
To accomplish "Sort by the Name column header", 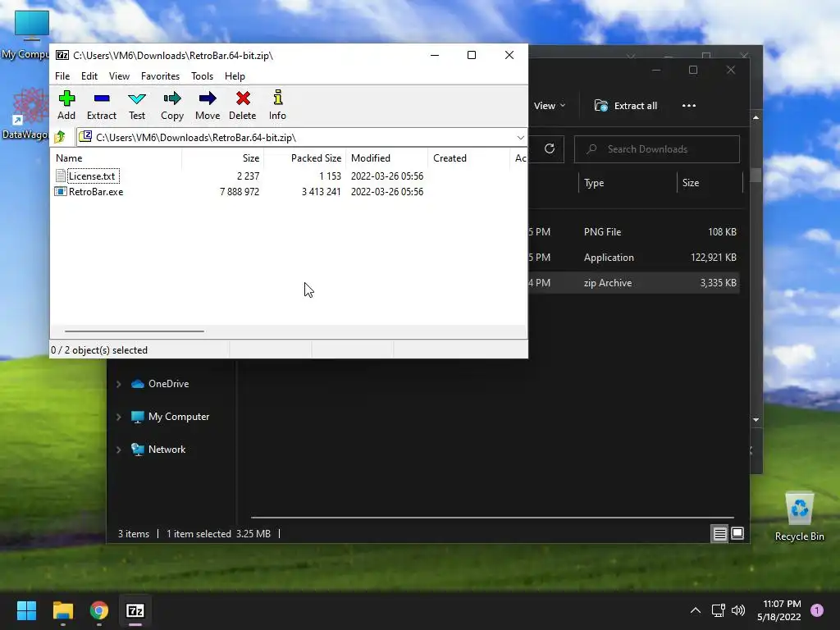I will (x=116, y=158).
